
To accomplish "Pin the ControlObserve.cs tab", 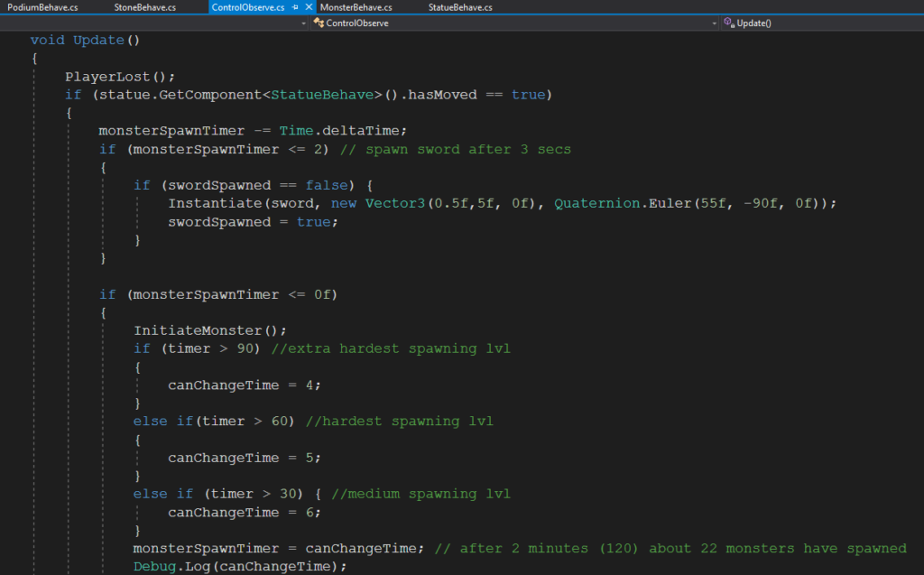I will (295, 7).
